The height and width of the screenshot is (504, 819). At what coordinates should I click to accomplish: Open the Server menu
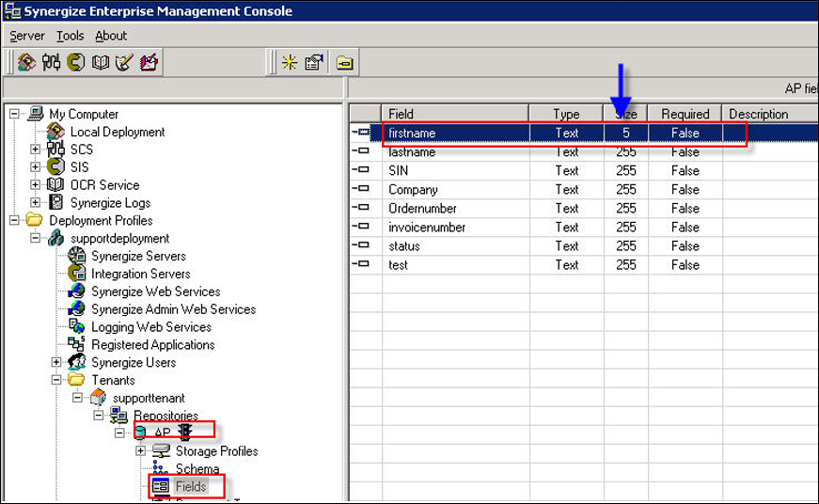(x=27, y=36)
